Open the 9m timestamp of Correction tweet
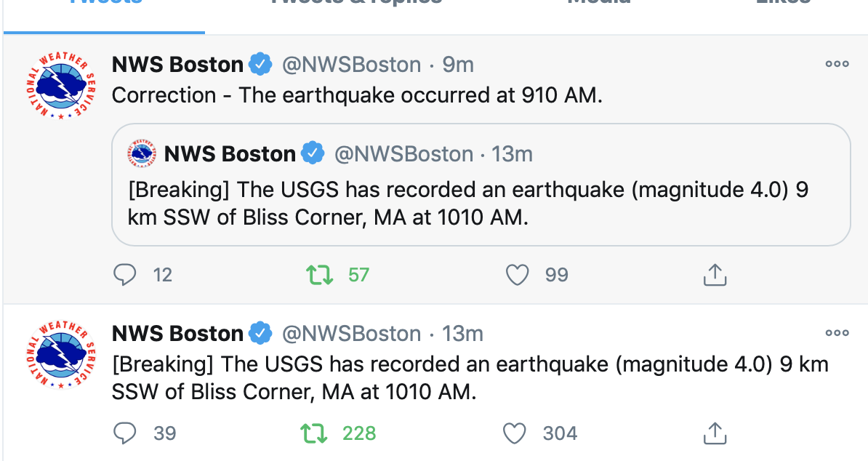868x461 pixels. (458, 65)
